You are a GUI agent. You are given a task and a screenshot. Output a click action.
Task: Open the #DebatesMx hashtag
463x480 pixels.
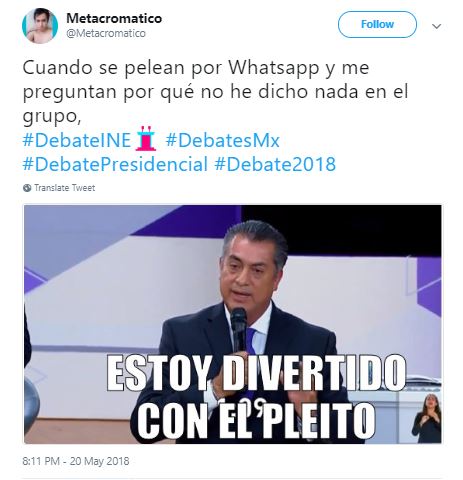[x=222, y=140]
